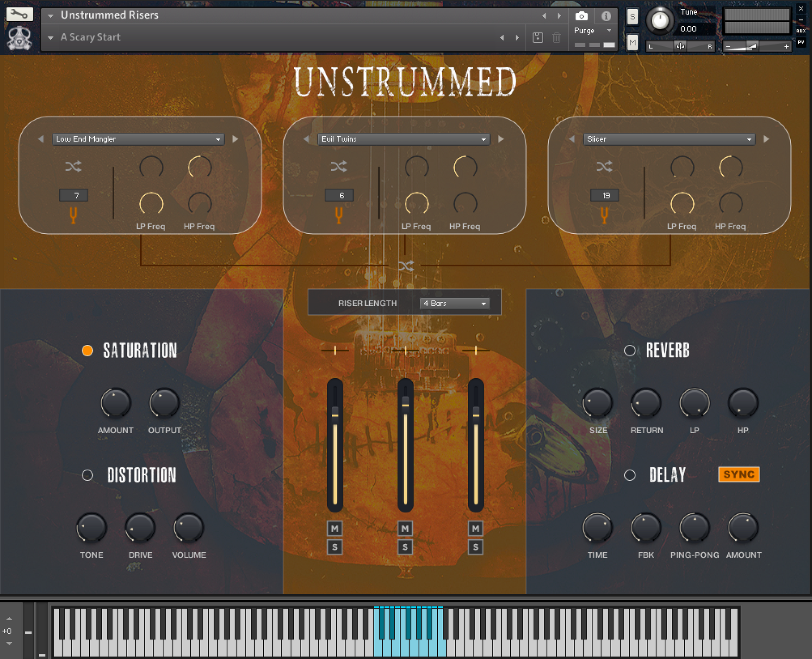
Task: Click the camera snapshot icon
Action: (x=581, y=16)
